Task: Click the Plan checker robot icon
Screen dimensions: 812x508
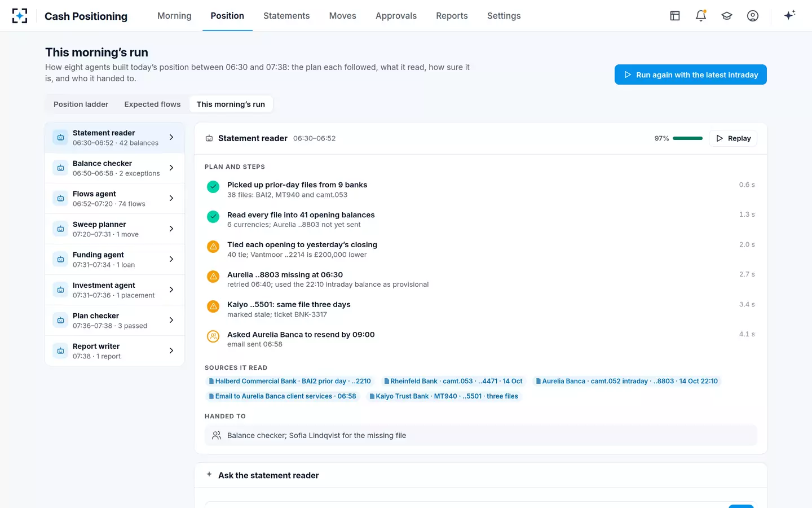Action: (x=60, y=321)
